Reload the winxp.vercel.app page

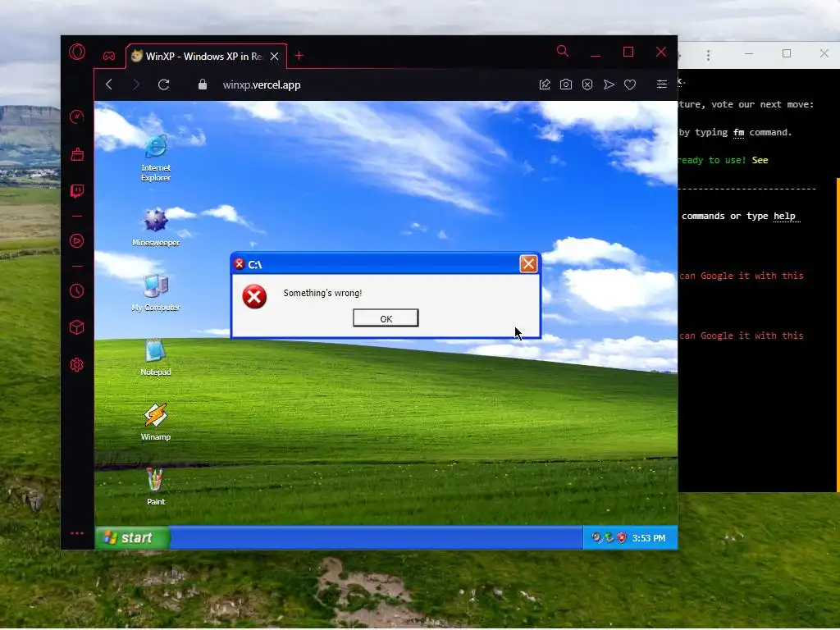pyautogui.click(x=164, y=84)
